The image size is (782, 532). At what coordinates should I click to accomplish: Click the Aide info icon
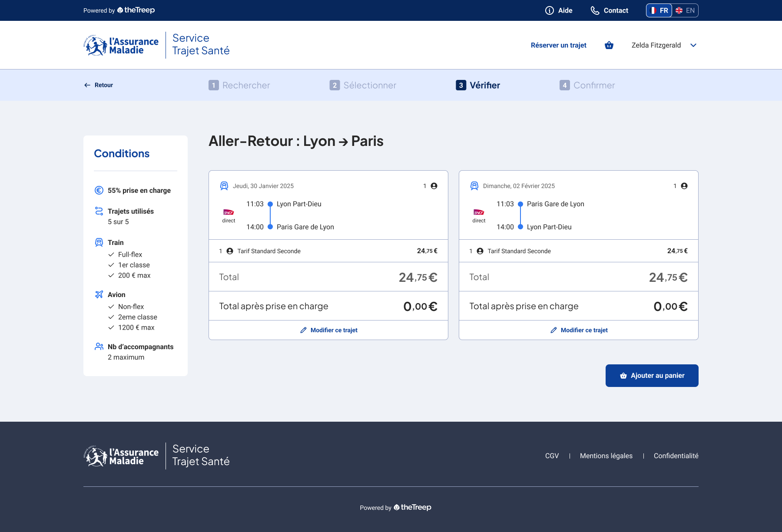point(550,10)
